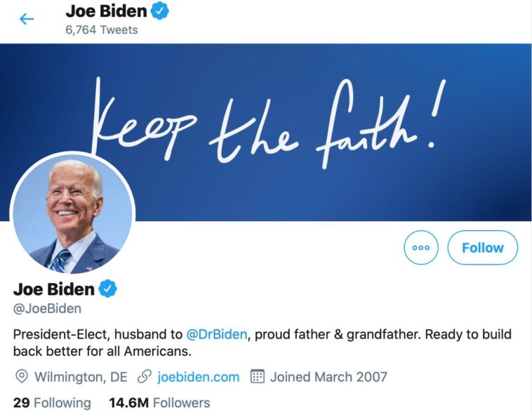Click the @JoeBiden handle text
Viewport: 532px width, 415px height.
47,308
